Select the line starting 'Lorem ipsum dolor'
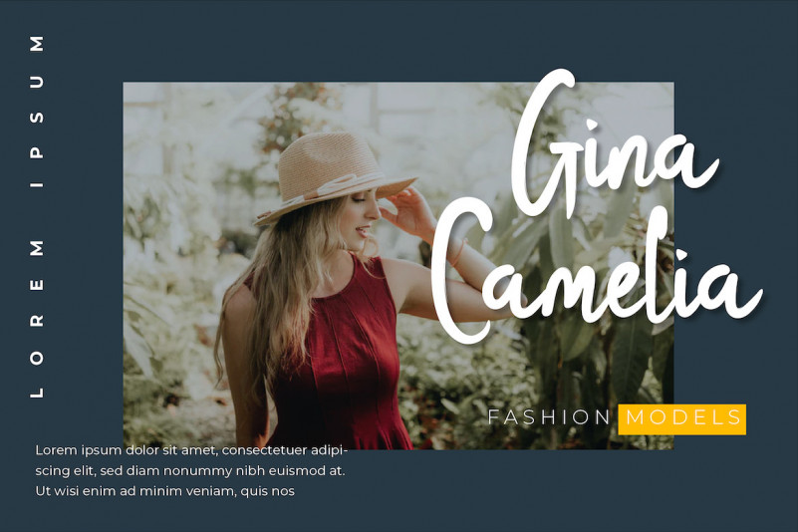The image size is (798, 532). click(x=191, y=450)
